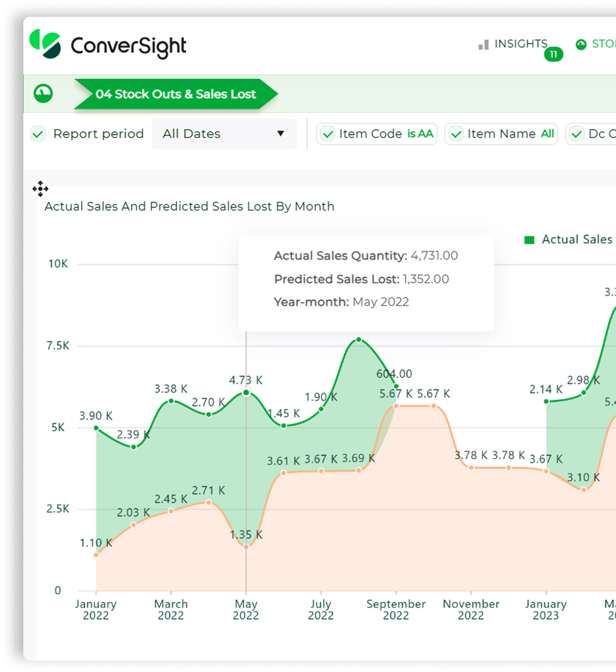Screen dimensions: 616x672
Task: Click the 7.5K y-axis label
Action: coord(58,346)
